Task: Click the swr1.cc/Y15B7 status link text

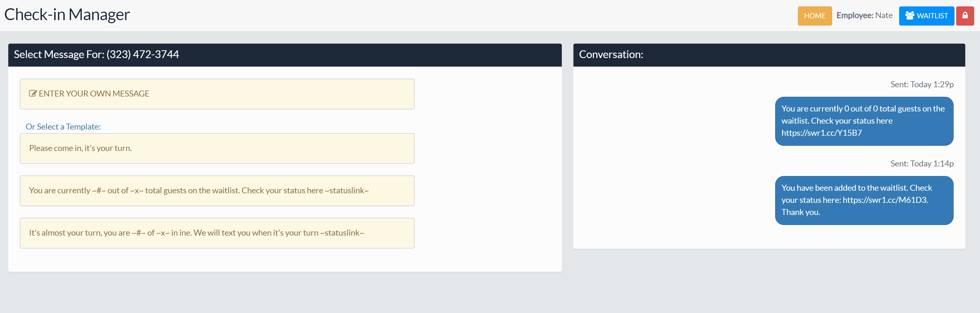Action: 821,133
